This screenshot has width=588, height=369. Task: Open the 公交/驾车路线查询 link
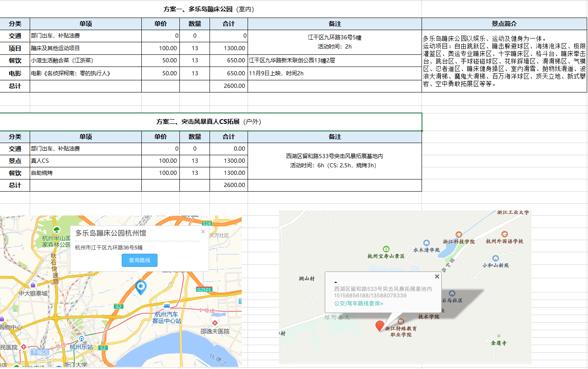pyautogui.click(x=358, y=303)
